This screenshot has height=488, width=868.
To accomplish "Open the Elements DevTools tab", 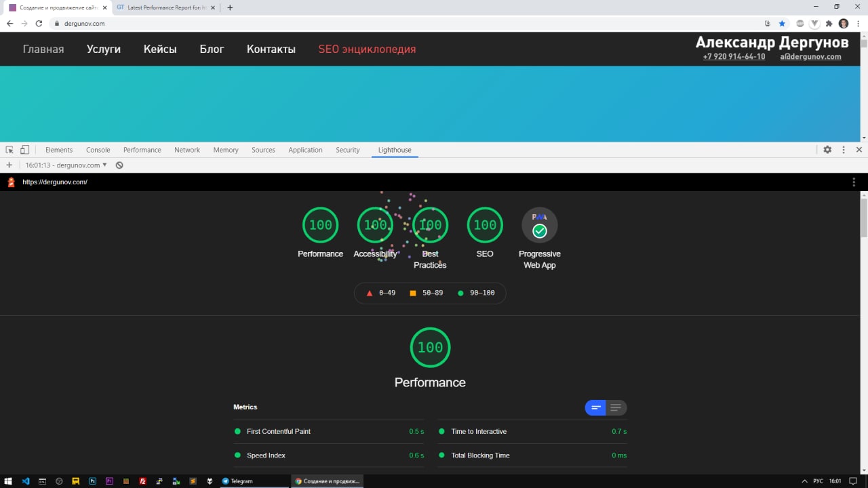I will [x=59, y=150].
